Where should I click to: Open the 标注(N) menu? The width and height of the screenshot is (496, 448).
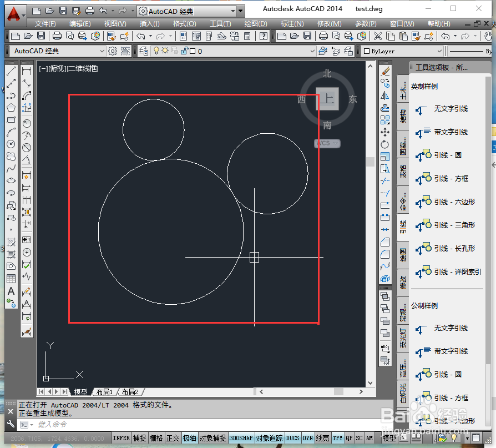[292, 24]
